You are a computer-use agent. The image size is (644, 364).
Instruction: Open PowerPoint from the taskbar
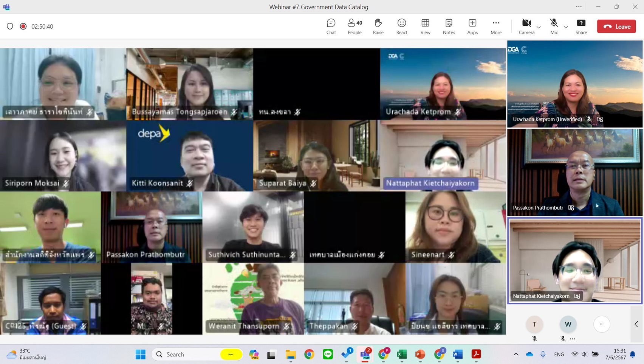click(420, 355)
